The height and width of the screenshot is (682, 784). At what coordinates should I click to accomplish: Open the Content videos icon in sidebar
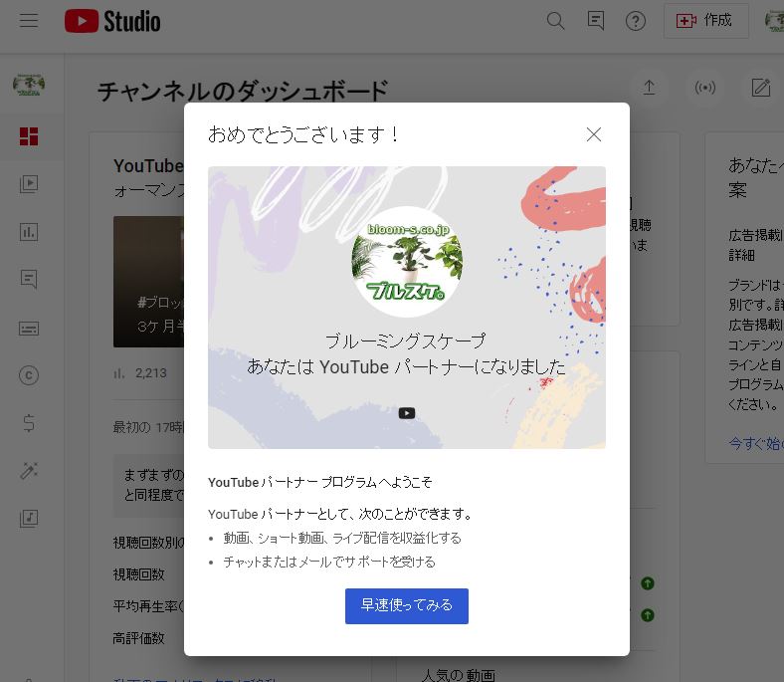[29, 183]
